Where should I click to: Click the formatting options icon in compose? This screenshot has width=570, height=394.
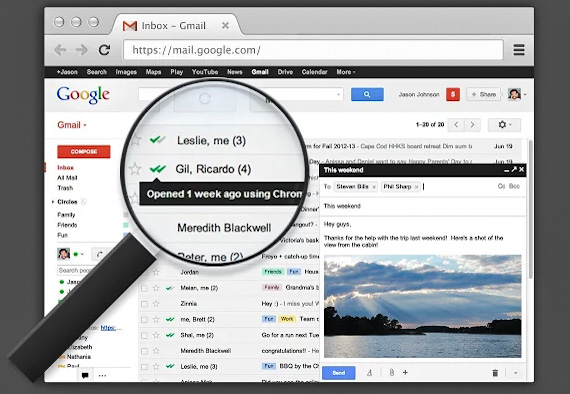[x=370, y=373]
